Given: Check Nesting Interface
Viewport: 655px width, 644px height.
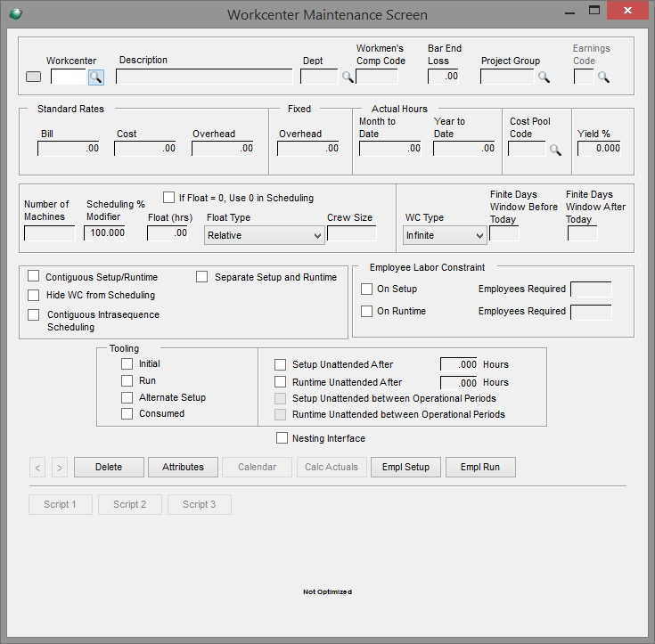Looking at the screenshot, I should (x=282, y=438).
